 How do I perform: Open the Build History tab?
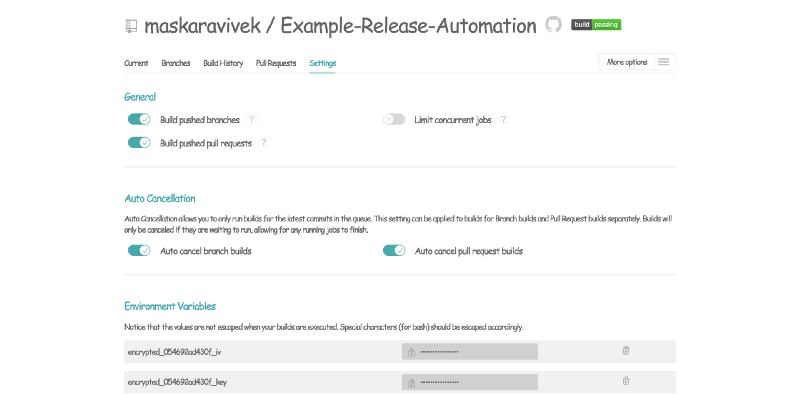coord(223,63)
